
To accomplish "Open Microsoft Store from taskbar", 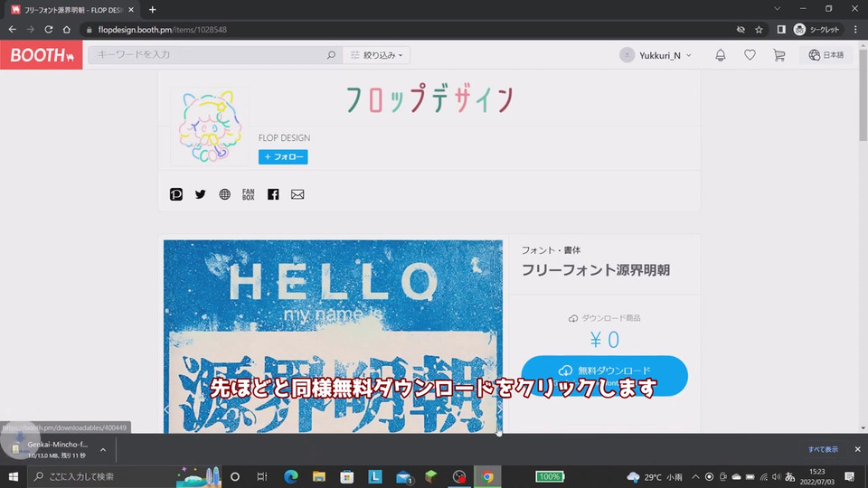I will click(347, 476).
